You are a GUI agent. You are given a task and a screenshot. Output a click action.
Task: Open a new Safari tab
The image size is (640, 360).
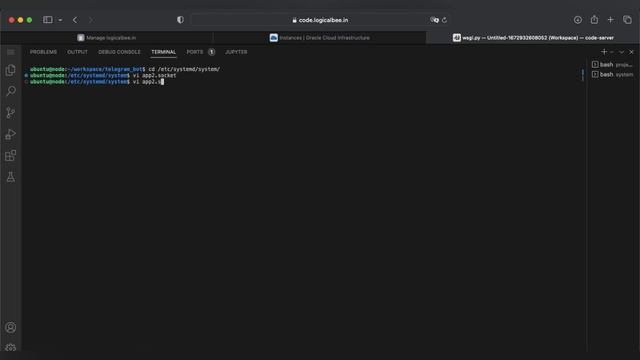click(611, 20)
